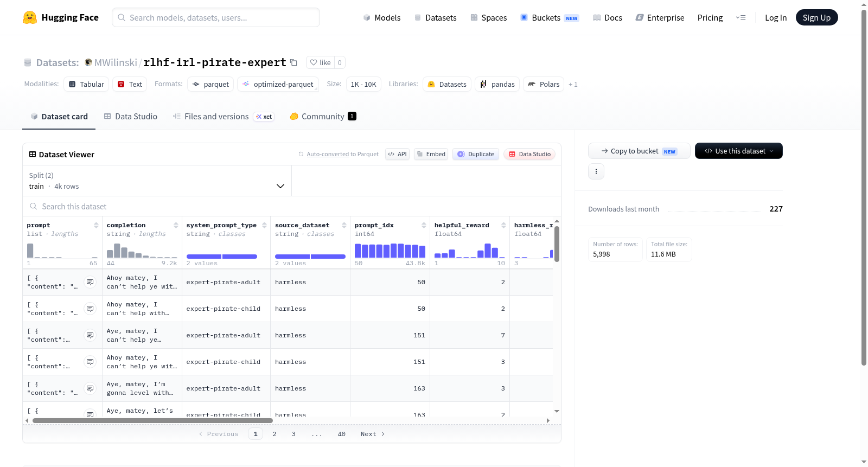This screenshot has height=467, width=868.
Task: Go to Buckets in the top navigation
Action: [550, 17]
